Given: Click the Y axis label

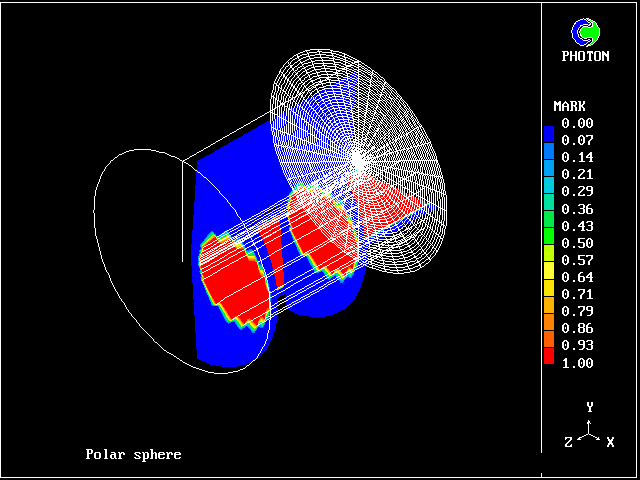Looking at the screenshot, I should click(591, 407).
